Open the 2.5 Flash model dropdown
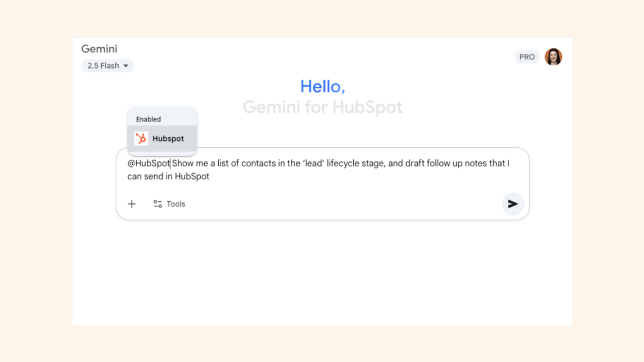644x362 pixels. click(107, 66)
